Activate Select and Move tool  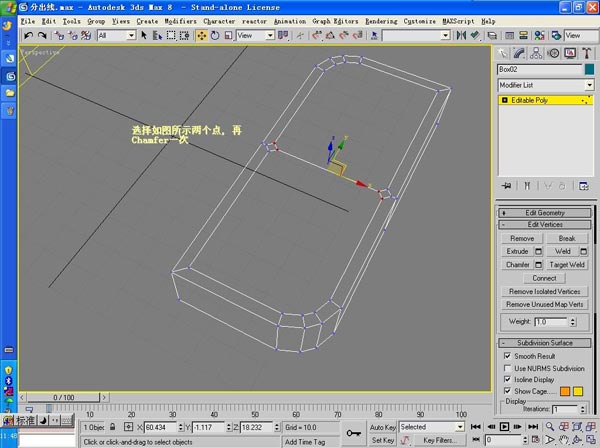click(x=202, y=36)
